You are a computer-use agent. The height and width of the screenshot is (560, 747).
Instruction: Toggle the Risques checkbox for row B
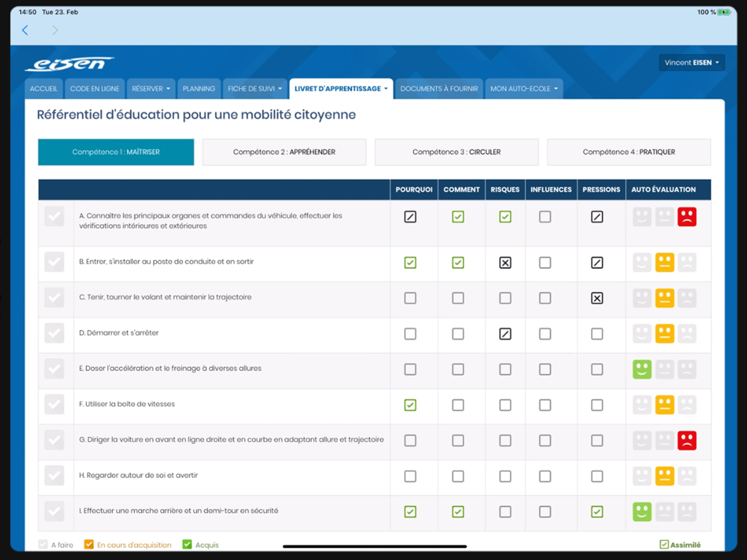point(505,263)
